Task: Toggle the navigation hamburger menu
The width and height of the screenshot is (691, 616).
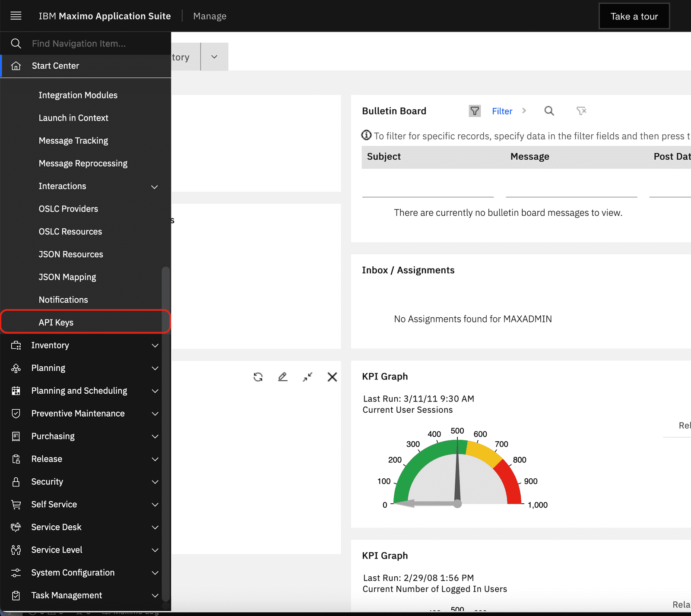Action: [x=16, y=16]
